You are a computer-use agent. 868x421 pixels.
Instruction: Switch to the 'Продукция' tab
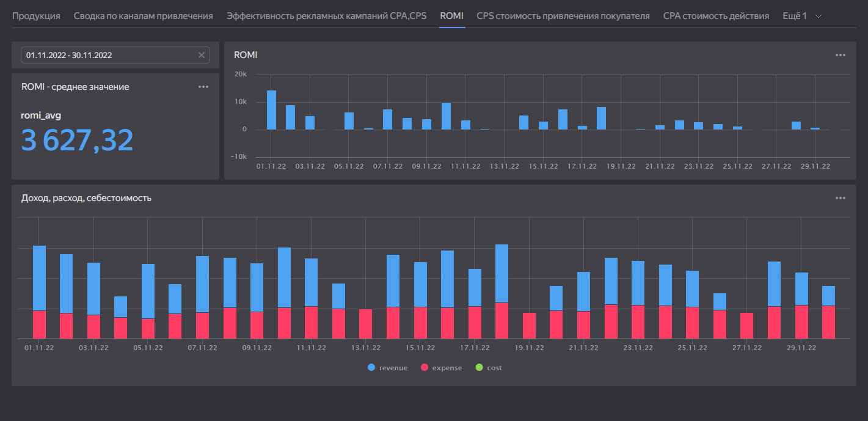[36, 16]
